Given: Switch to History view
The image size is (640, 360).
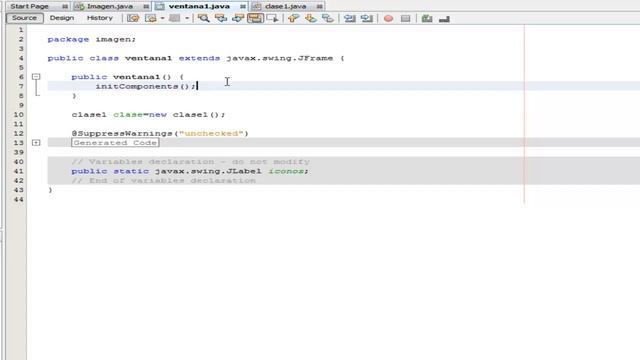Looking at the screenshot, I should [x=100, y=18].
